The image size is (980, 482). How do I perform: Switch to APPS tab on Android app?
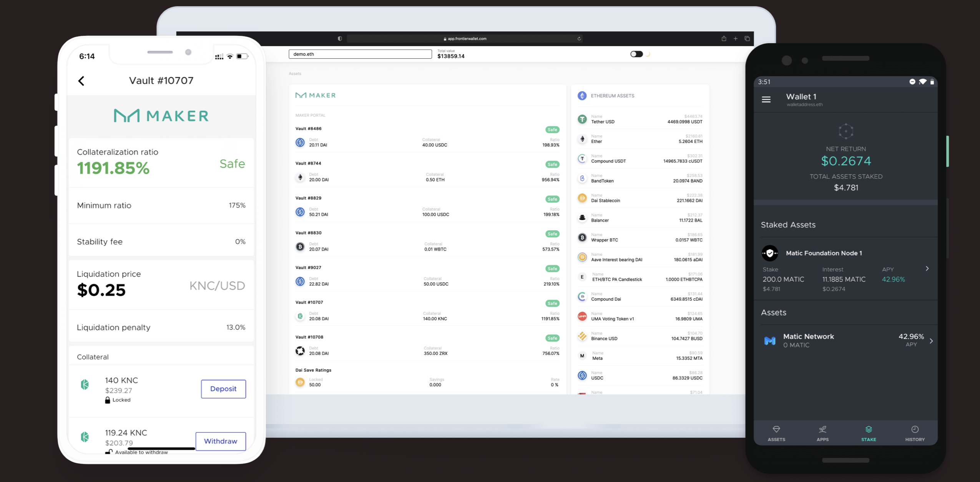822,433
